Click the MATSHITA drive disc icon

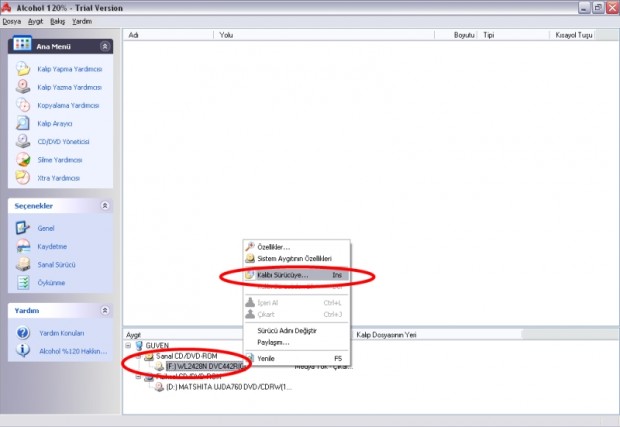(159, 387)
